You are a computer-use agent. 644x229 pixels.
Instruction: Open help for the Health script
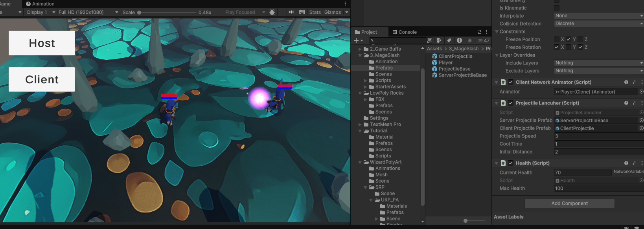coord(626,163)
